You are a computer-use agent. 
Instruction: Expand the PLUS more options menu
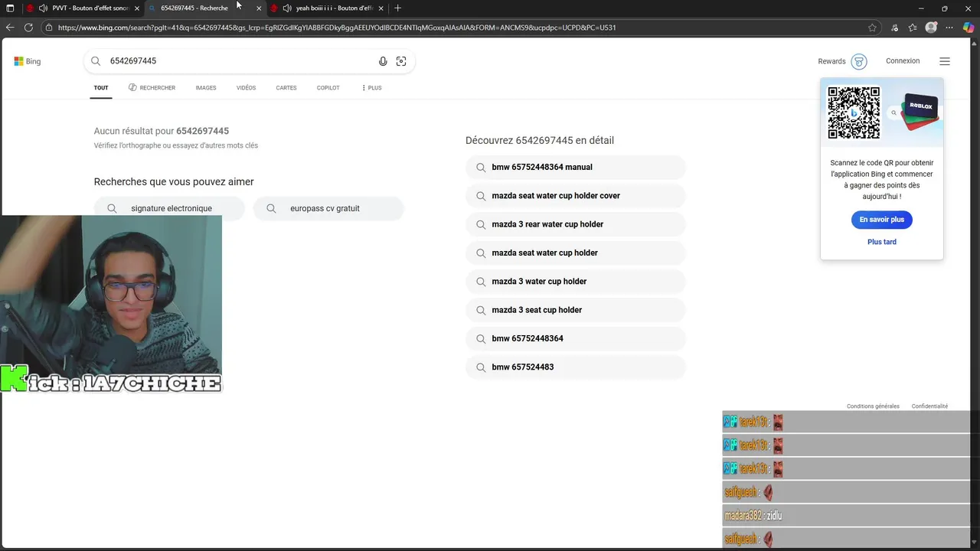point(371,88)
